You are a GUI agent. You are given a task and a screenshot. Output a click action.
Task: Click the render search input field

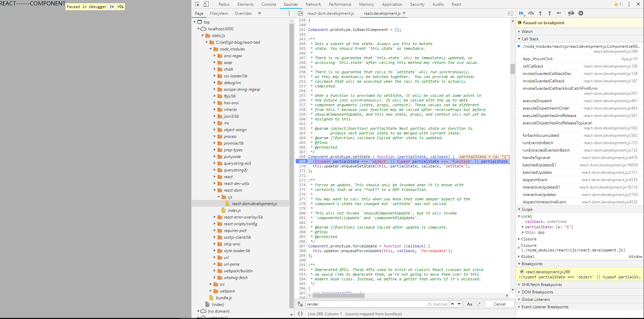pos(365,304)
